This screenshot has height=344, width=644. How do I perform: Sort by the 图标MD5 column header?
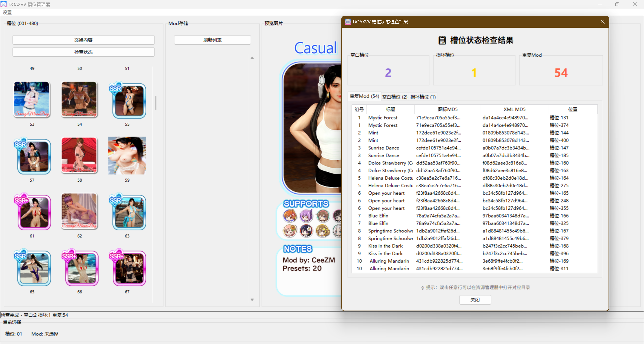point(448,109)
